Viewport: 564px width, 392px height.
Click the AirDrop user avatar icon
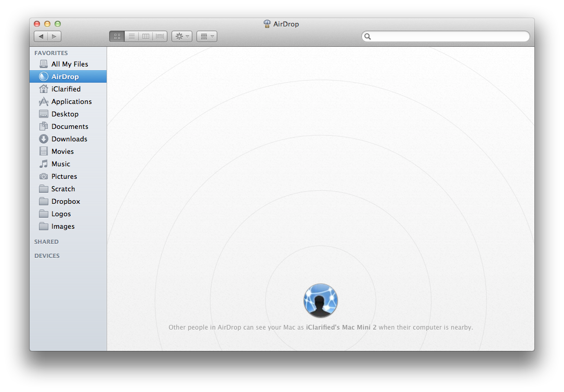click(321, 300)
